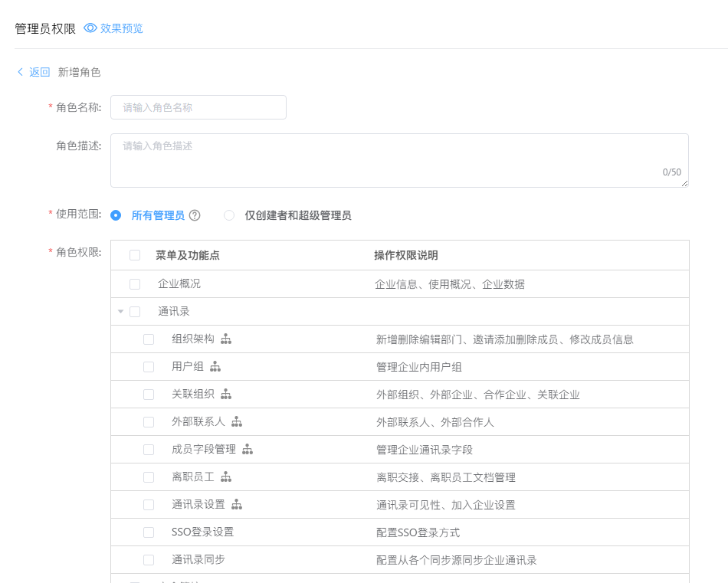Screen dimensions: 728x583
Task: Go back using 返回 link
Action: click(34, 72)
